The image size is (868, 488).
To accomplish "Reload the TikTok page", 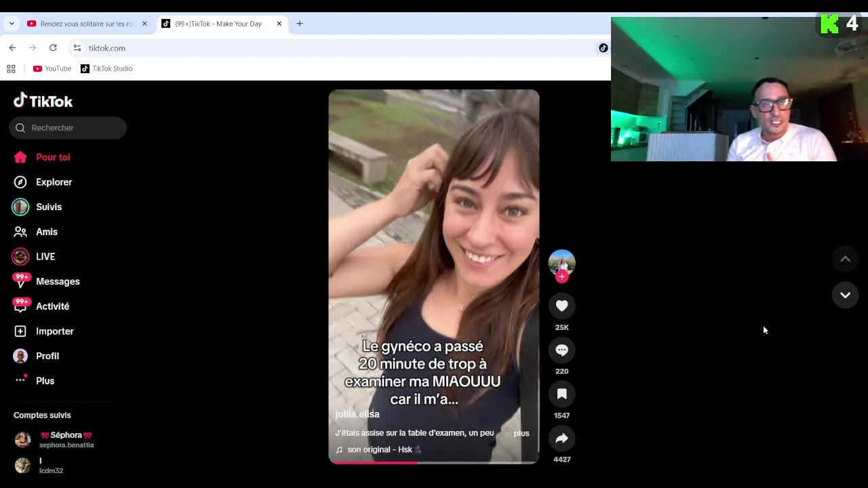I will tap(53, 47).
